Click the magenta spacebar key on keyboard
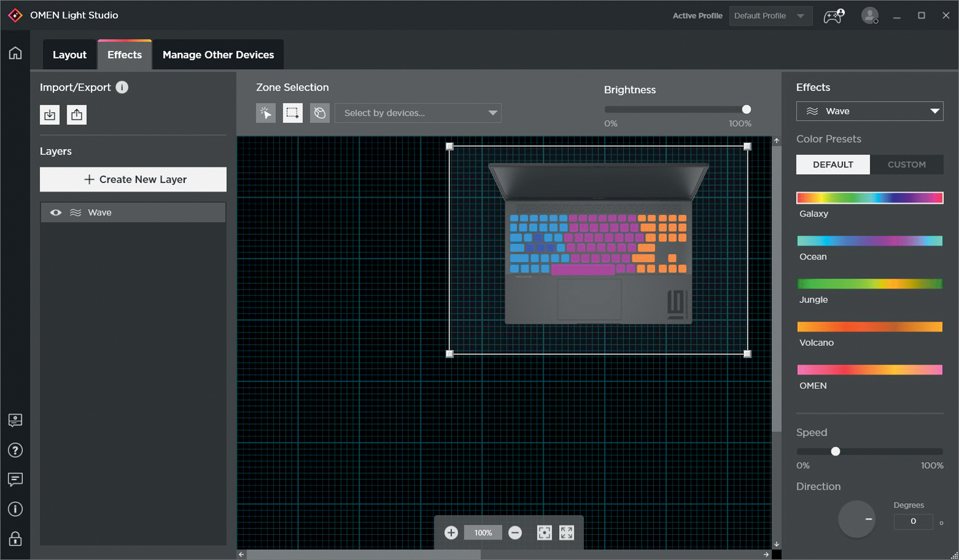The width and height of the screenshot is (959, 560). click(x=583, y=269)
